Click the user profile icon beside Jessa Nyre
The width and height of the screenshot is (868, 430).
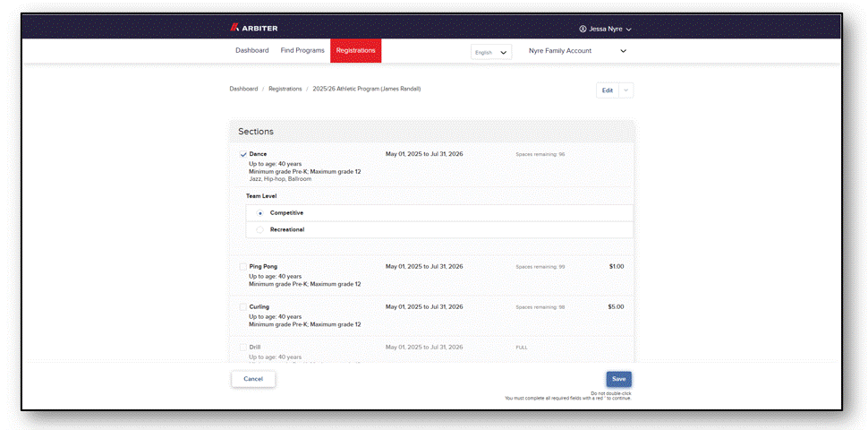(583, 29)
